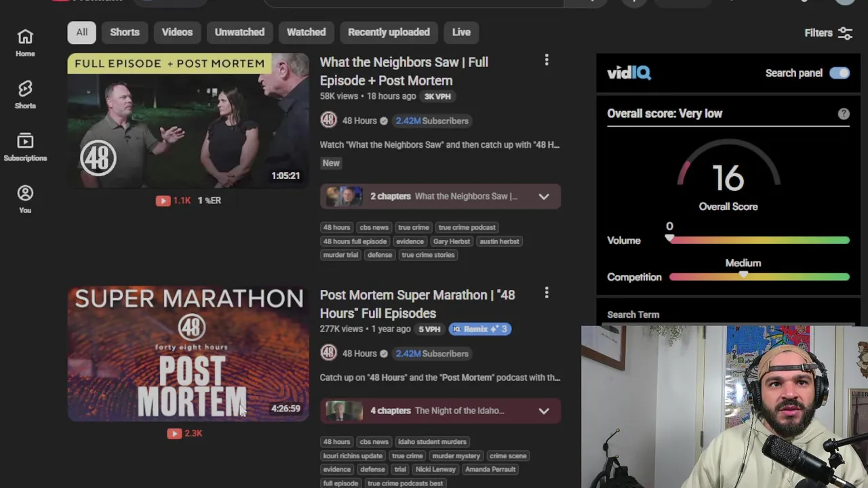Image resolution: width=868 pixels, height=488 pixels.
Task: Select the All filter chip
Action: click(81, 32)
